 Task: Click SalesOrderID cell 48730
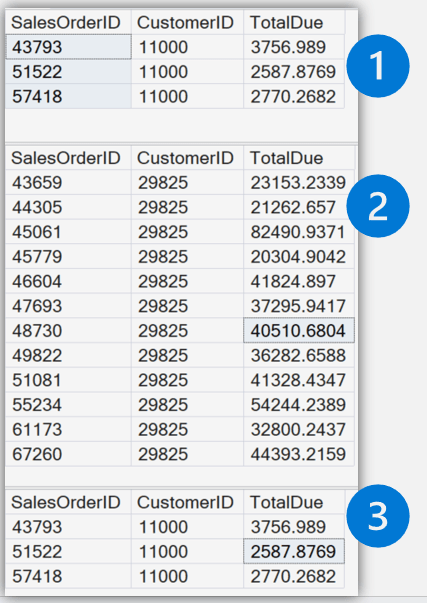click(68, 330)
